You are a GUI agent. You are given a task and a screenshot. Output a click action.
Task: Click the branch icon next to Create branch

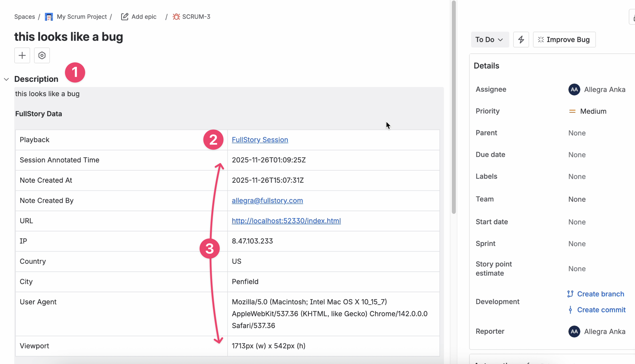(x=570, y=294)
